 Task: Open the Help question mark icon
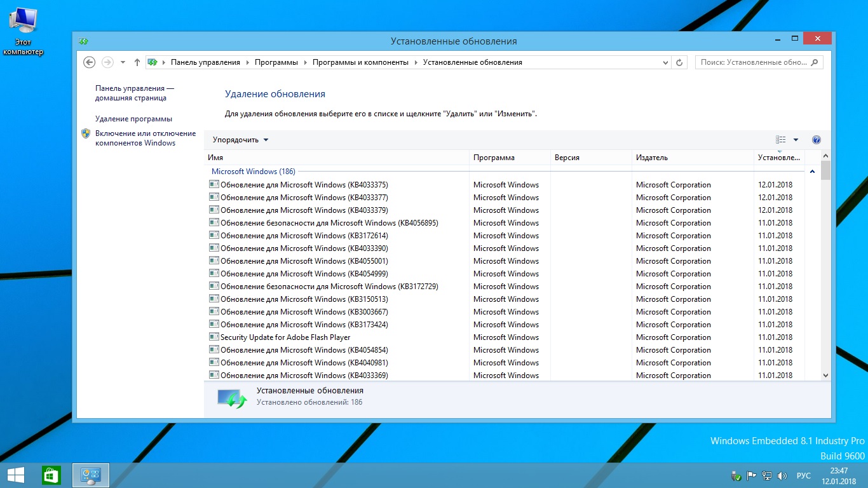(817, 140)
